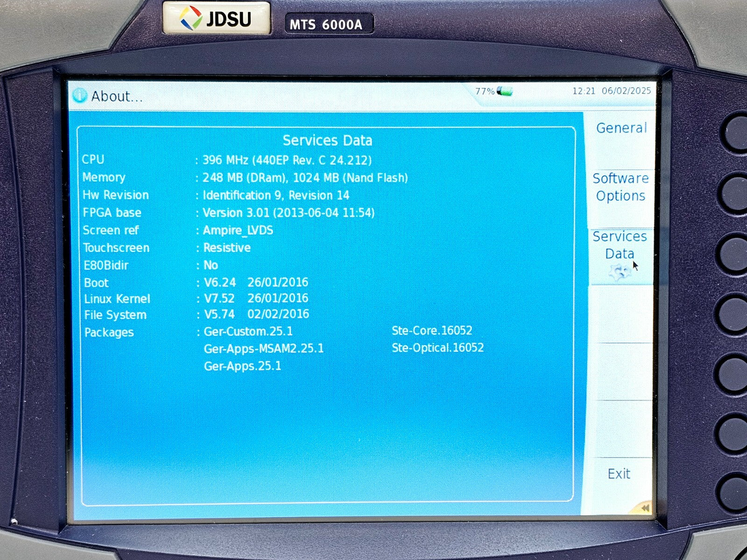
Task: Click the battery level icon
Action: (x=505, y=91)
